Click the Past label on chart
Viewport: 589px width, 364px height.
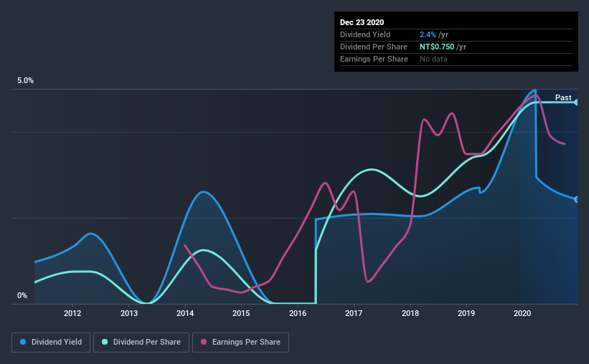coord(563,97)
